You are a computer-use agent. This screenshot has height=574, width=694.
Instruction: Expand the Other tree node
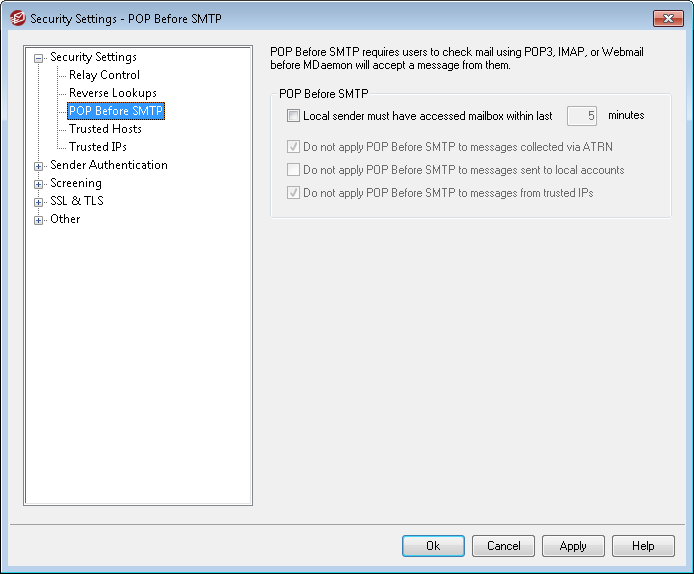point(39,220)
